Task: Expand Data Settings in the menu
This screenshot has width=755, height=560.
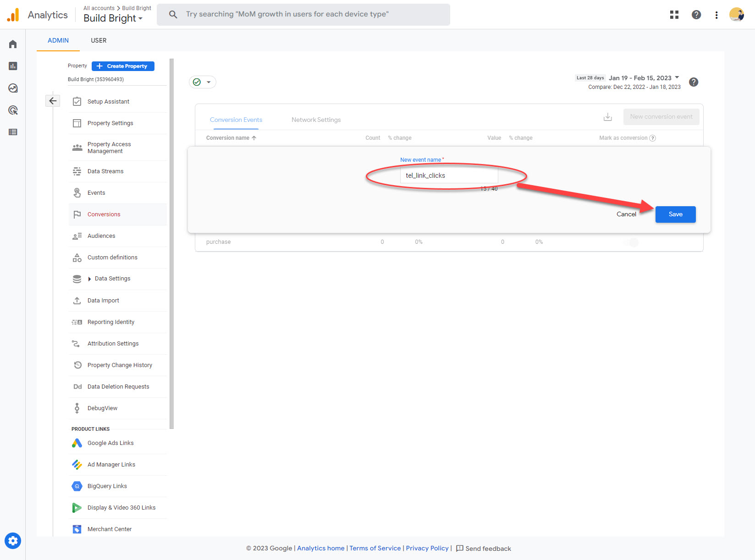Action: [x=90, y=279]
